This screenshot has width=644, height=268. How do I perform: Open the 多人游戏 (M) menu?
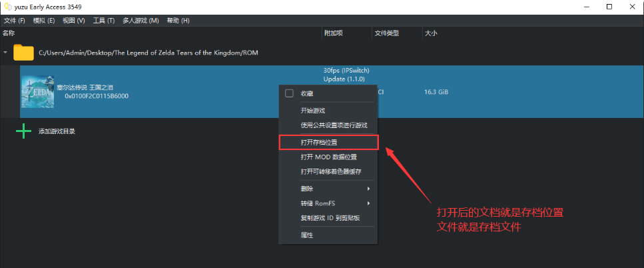[141, 21]
